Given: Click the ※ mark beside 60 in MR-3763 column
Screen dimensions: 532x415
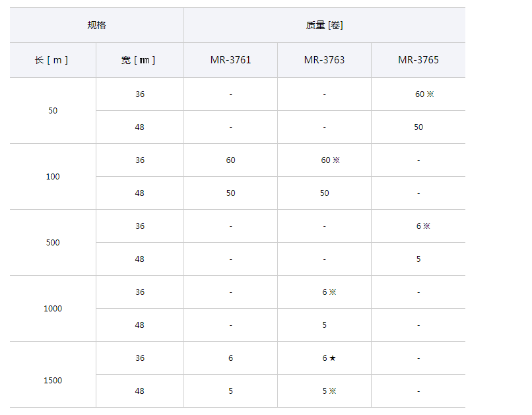Looking at the screenshot, I should [x=336, y=160].
